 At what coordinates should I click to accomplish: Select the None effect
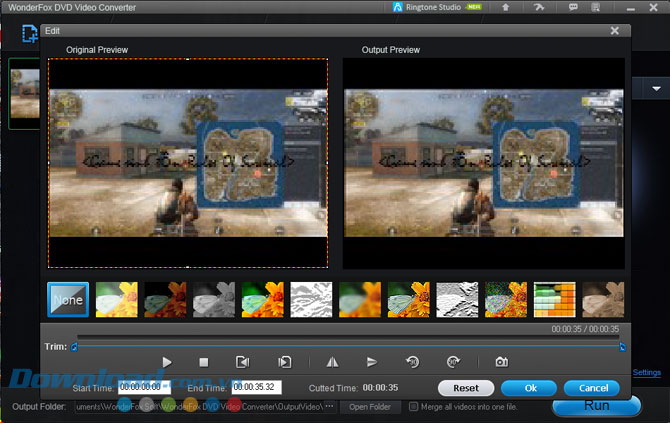click(x=68, y=300)
